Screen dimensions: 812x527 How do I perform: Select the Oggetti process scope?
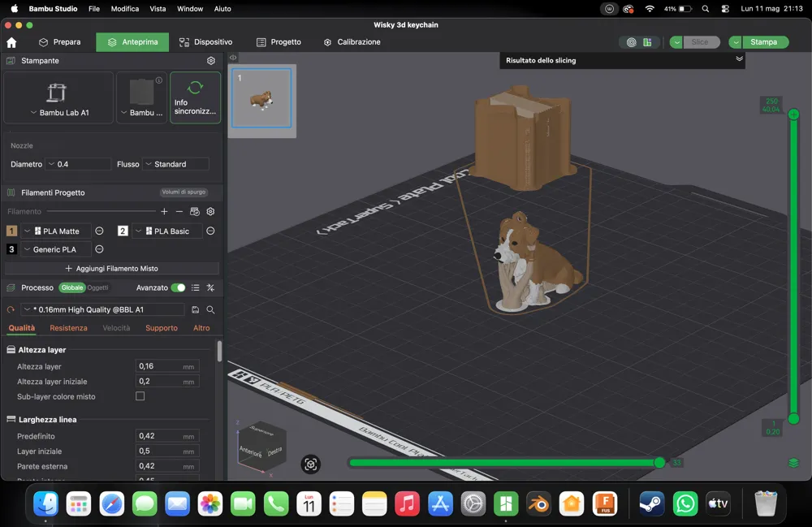(x=98, y=287)
